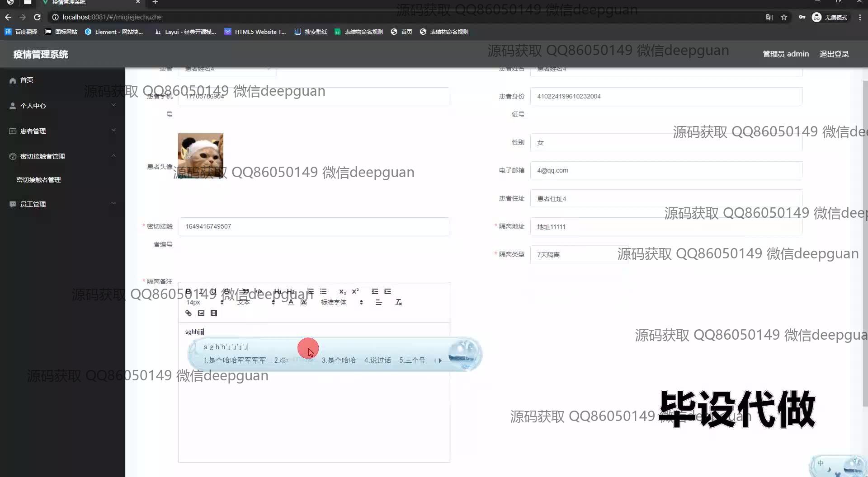Open the 标准字体 font dropdown
Viewport: 868px width, 477px height.
tap(341, 302)
